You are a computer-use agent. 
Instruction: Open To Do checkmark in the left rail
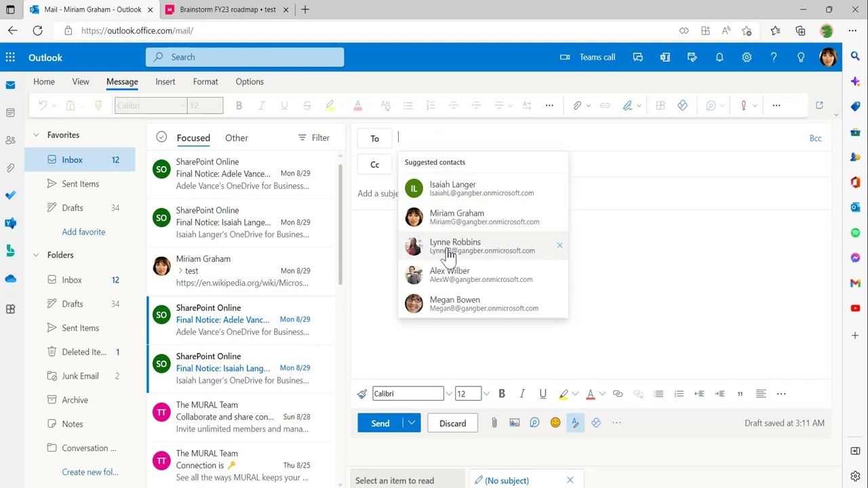pos(10,195)
